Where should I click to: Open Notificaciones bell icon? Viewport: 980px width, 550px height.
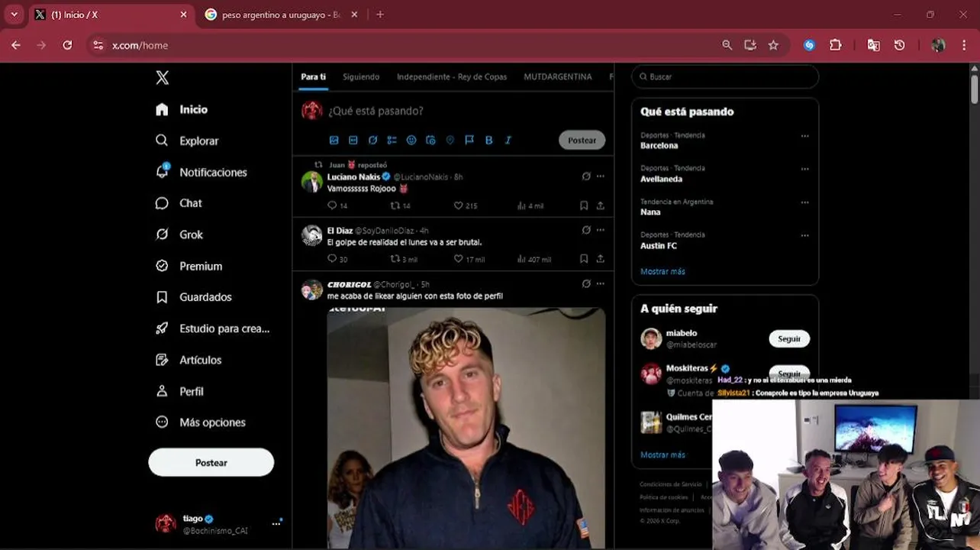pos(162,171)
